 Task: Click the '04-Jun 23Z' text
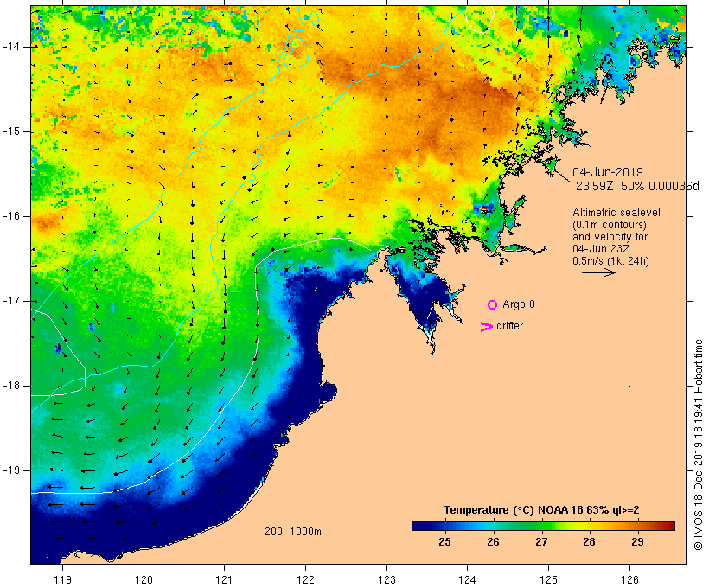click(601, 249)
